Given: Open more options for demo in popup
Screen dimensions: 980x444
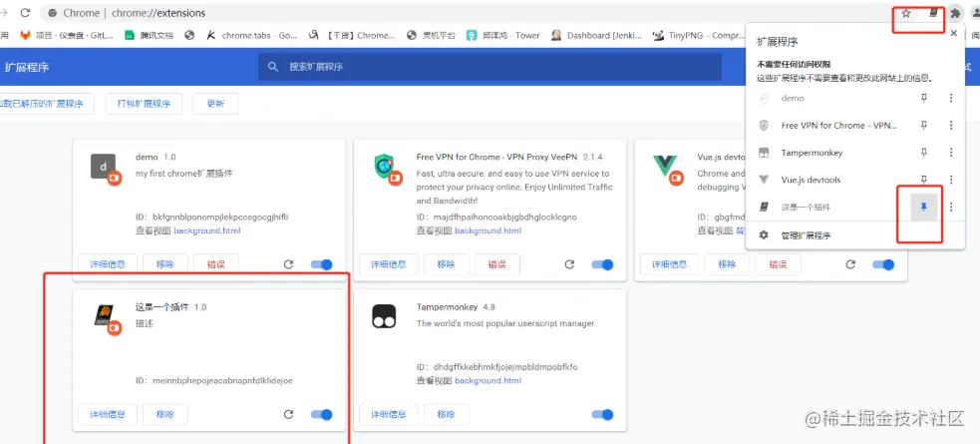Looking at the screenshot, I should pos(951,98).
